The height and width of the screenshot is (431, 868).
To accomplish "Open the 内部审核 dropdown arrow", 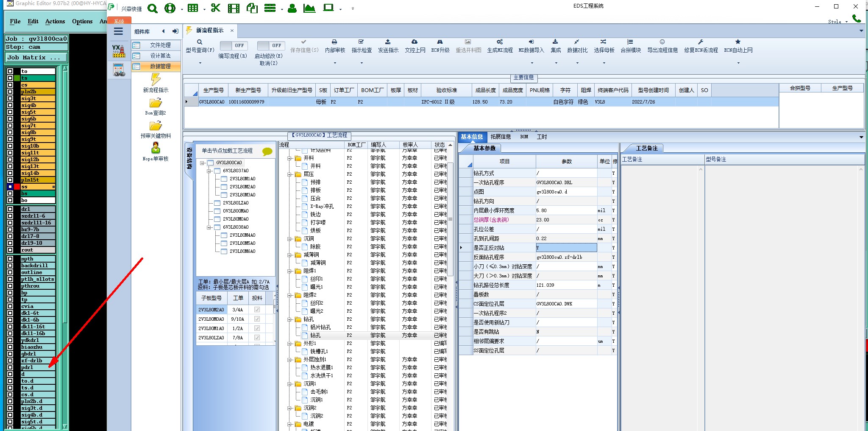I will coord(335,63).
